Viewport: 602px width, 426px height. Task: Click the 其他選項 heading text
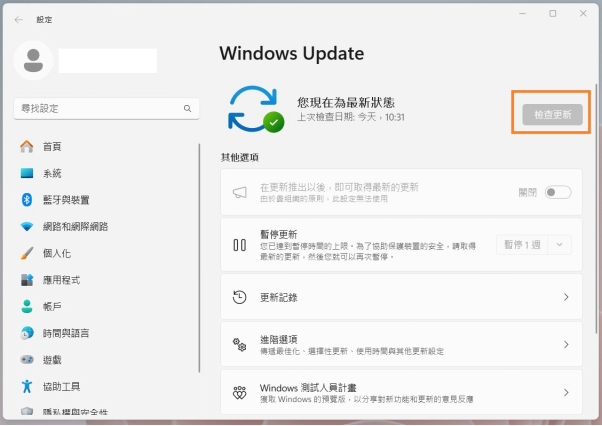click(x=240, y=157)
